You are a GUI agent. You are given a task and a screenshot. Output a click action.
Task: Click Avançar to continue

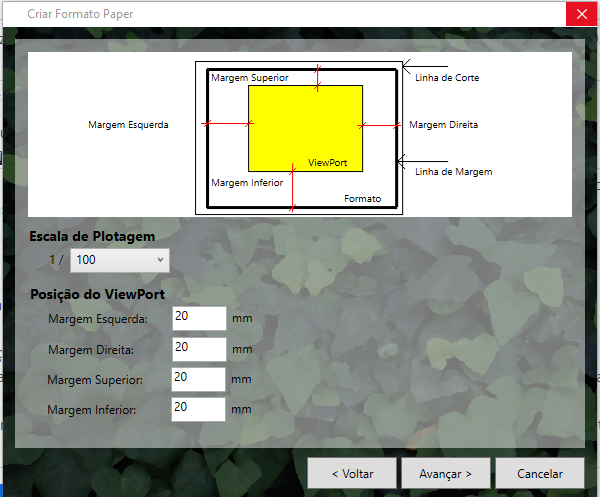439,472
